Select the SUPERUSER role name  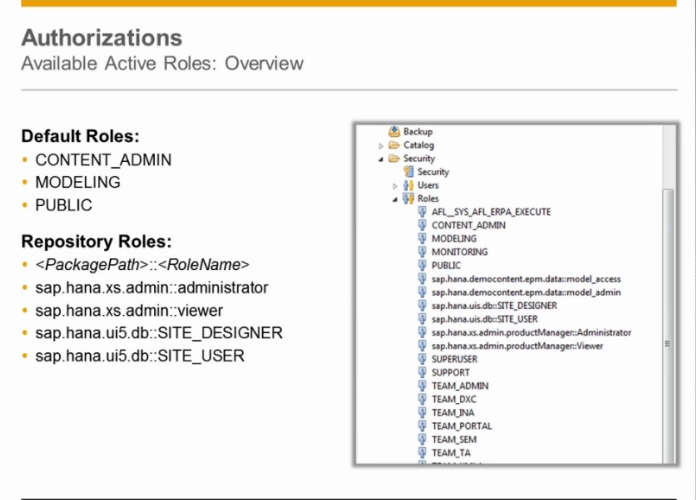[455, 359]
